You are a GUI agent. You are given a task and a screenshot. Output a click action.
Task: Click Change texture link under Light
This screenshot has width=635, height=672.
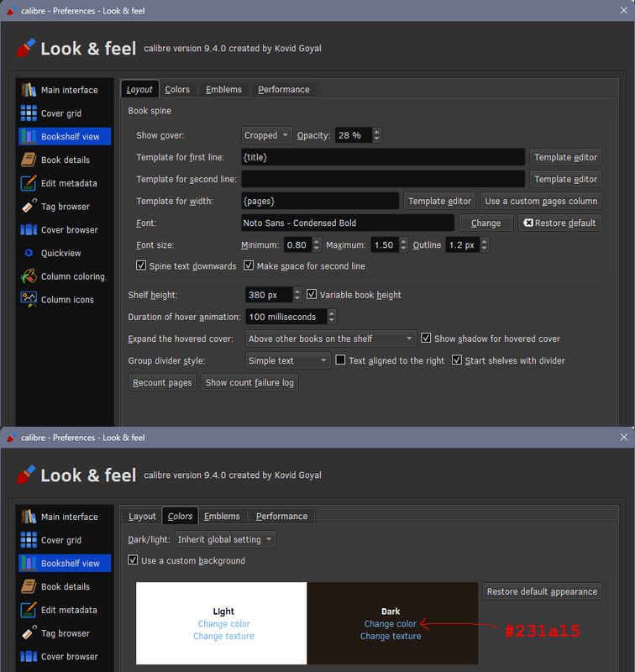223,636
